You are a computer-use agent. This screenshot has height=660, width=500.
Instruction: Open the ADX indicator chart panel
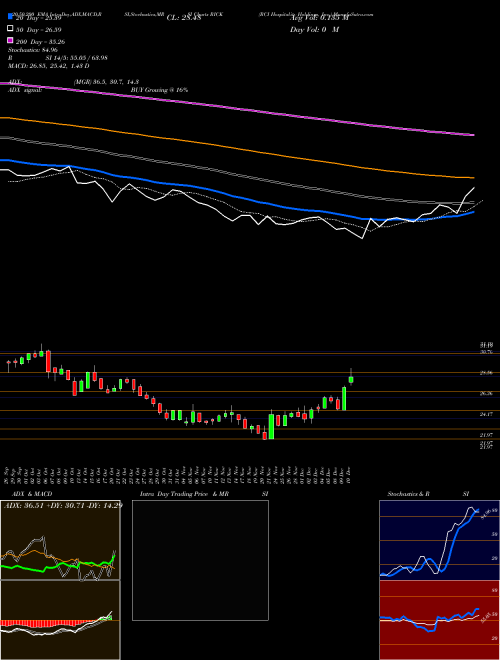click(60, 540)
